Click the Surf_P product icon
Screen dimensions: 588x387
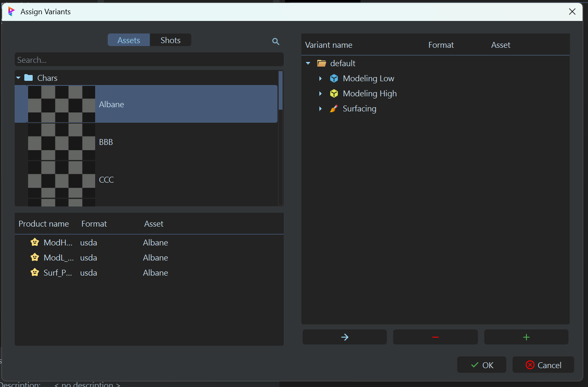point(35,272)
